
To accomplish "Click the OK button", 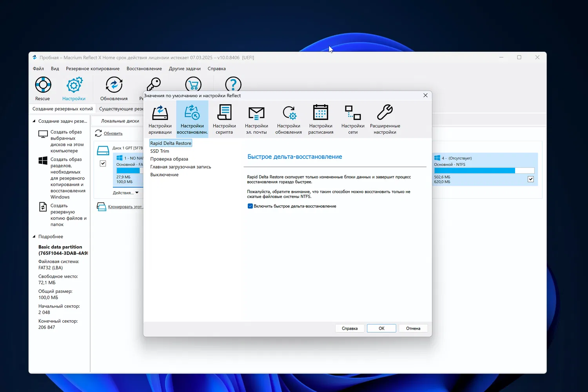I will pos(381,328).
